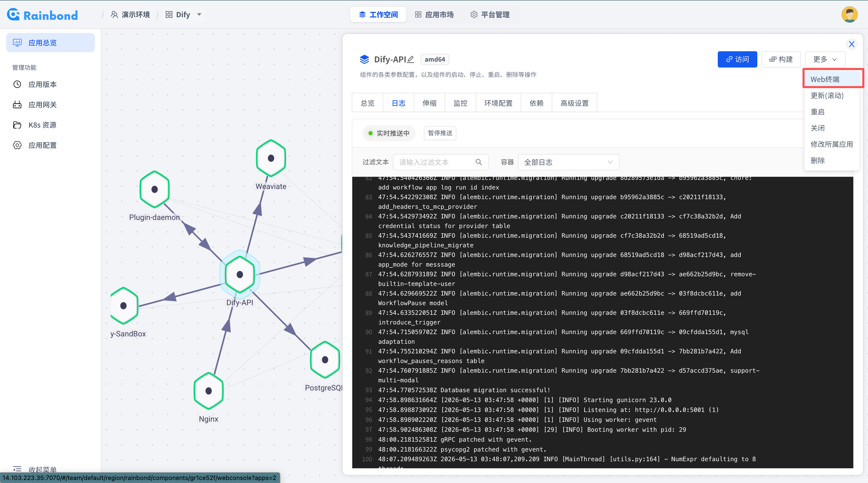868x483 pixels.
Task: Select the Dify-API hexagon node
Action: point(240,274)
